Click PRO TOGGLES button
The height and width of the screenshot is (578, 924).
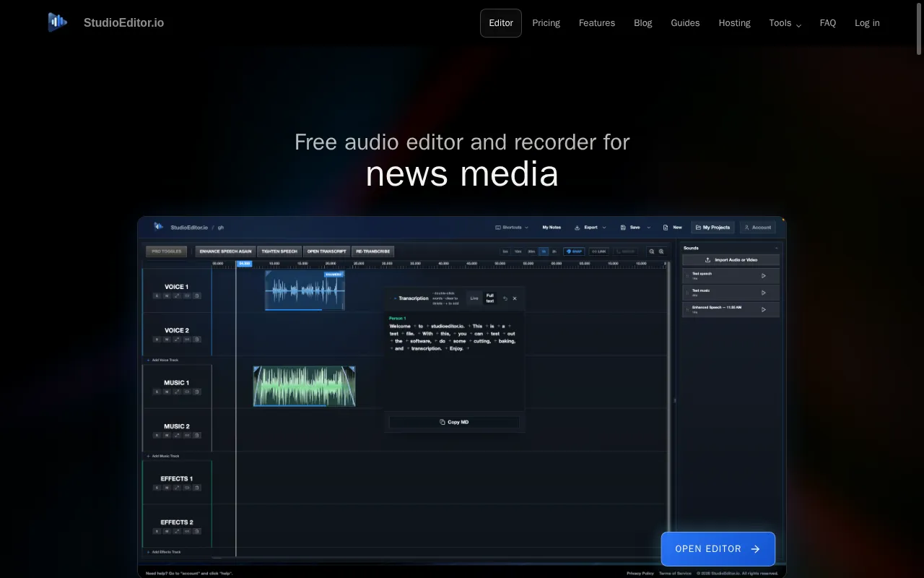(166, 251)
